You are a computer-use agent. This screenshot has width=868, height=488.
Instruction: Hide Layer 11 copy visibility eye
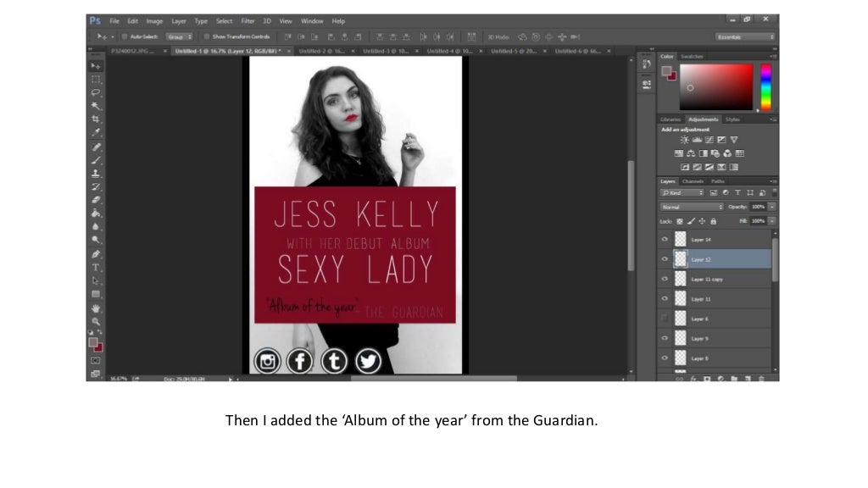point(665,279)
